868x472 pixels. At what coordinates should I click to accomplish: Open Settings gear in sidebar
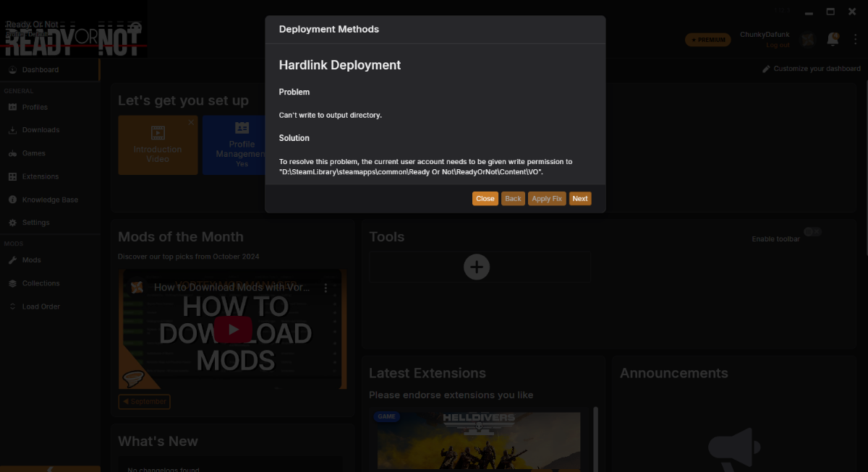(13, 223)
